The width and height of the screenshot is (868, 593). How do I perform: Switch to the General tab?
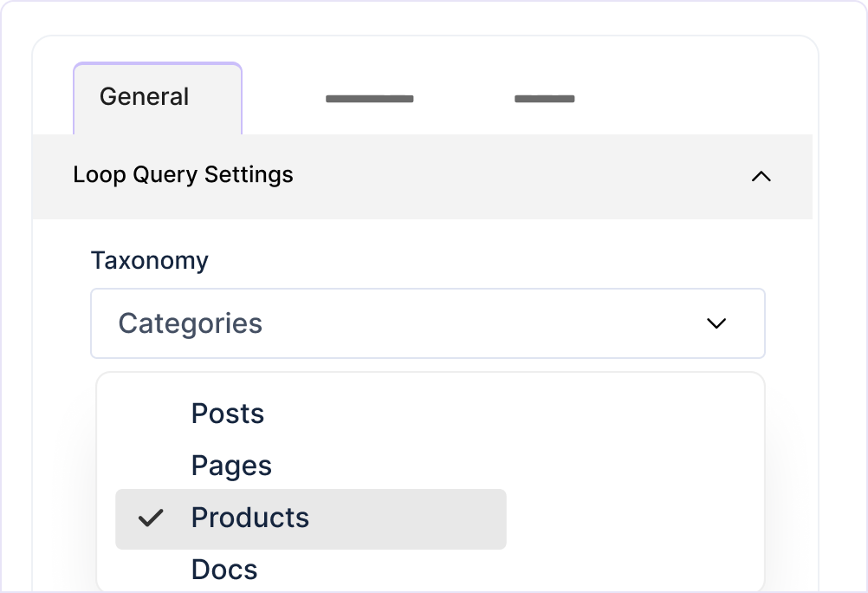pyautogui.click(x=158, y=98)
